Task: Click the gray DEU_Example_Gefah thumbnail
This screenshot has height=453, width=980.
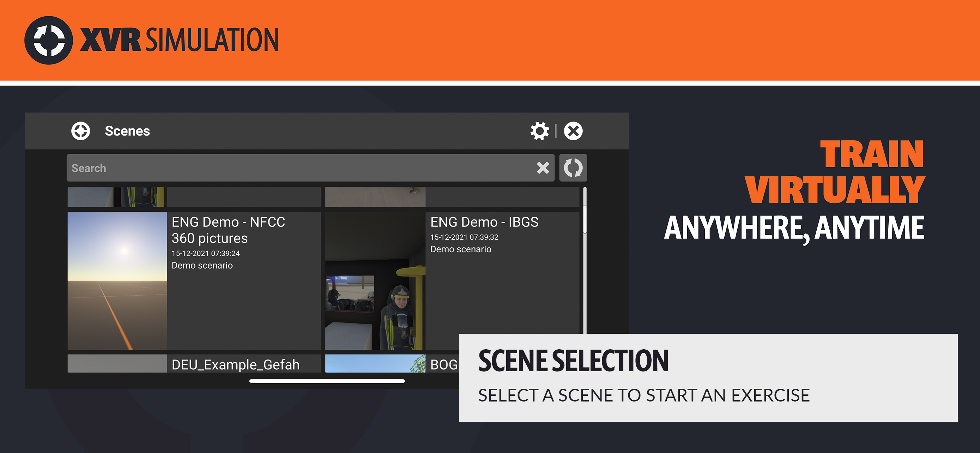Action: tap(117, 364)
